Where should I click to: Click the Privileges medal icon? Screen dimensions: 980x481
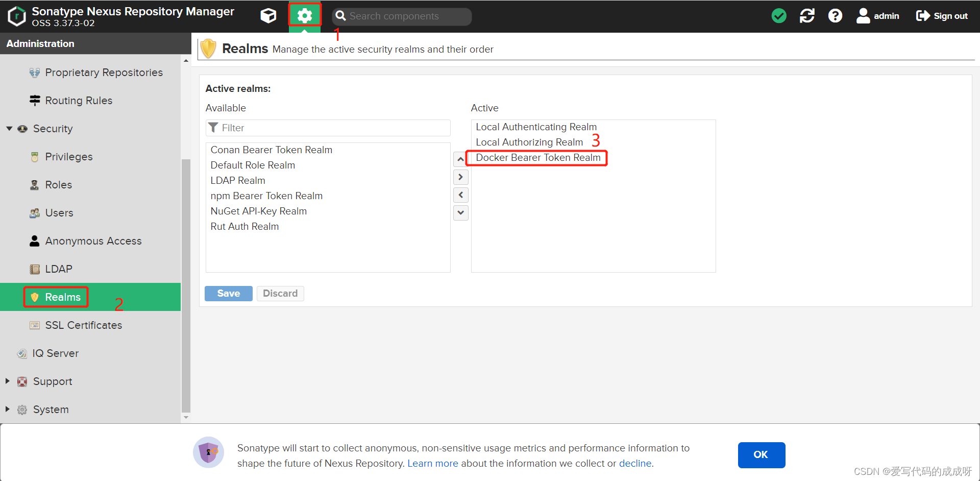[35, 157]
